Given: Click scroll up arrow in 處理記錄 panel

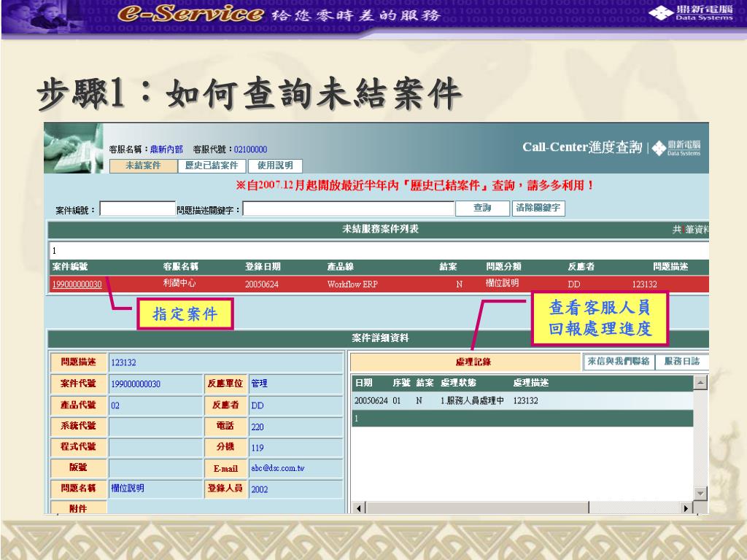Looking at the screenshot, I should coord(700,382).
